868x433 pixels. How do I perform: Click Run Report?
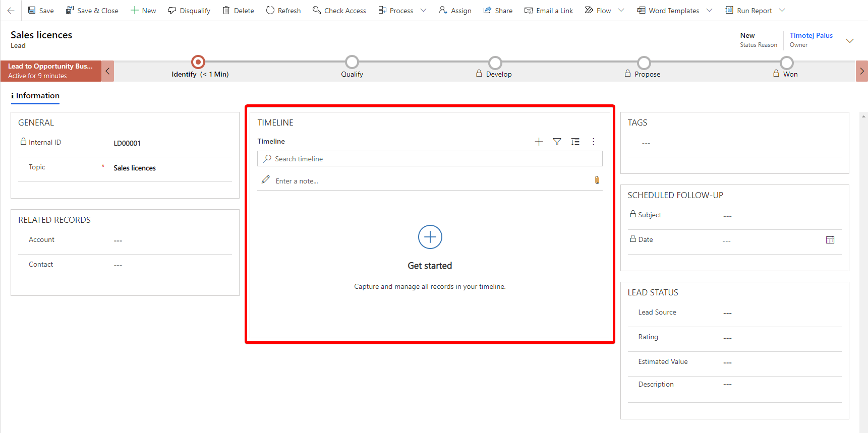coord(749,10)
